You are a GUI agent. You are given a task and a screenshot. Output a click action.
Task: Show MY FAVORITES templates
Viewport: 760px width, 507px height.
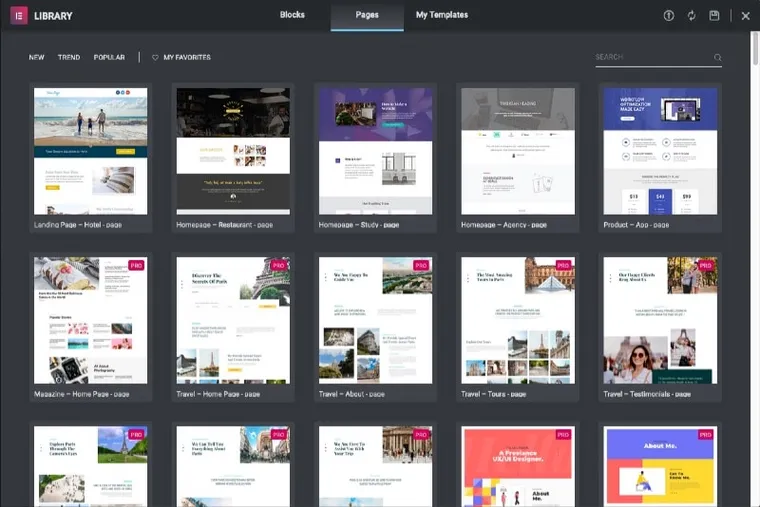pos(187,57)
